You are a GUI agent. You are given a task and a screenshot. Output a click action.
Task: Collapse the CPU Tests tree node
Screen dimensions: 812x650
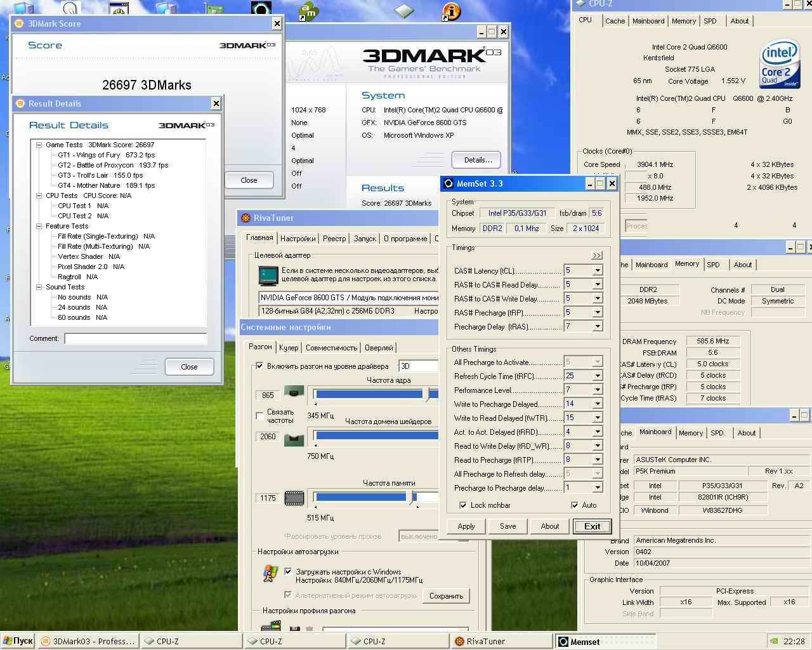(x=39, y=196)
